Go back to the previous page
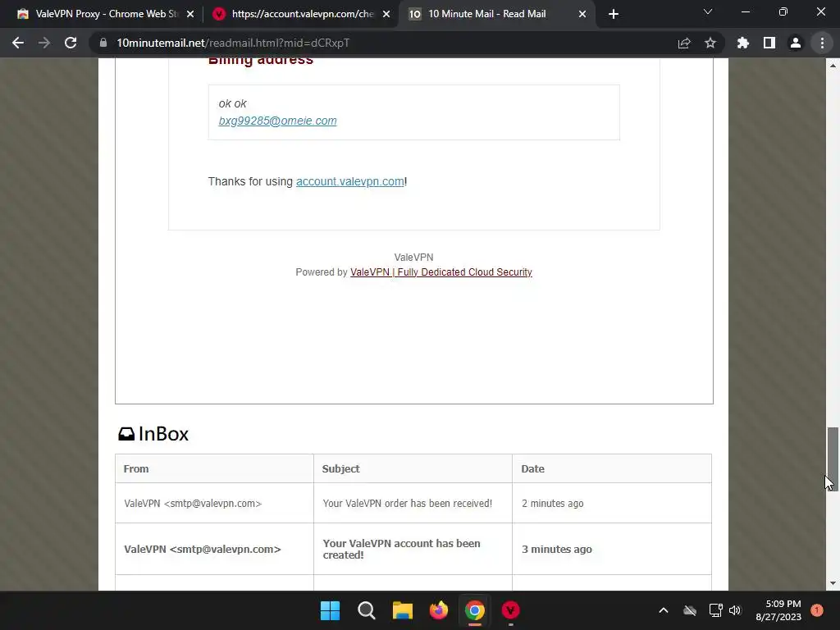This screenshot has height=630, width=840. coord(18,43)
